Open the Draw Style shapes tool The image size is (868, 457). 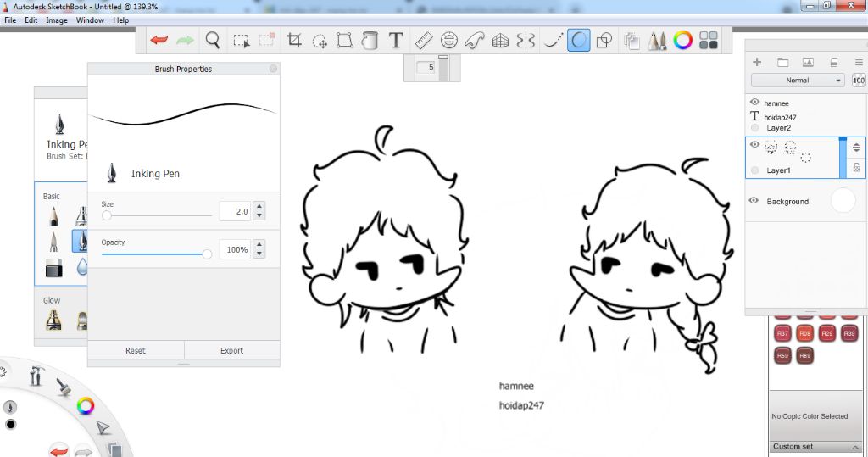604,40
